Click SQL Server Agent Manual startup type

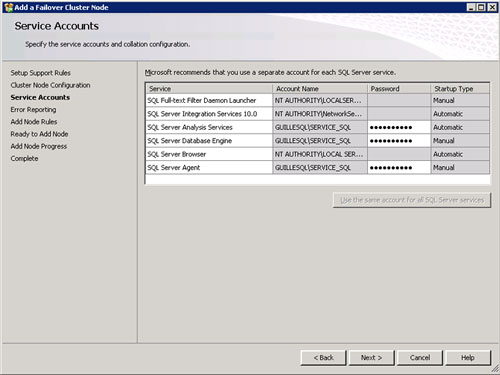pos(460,168)
